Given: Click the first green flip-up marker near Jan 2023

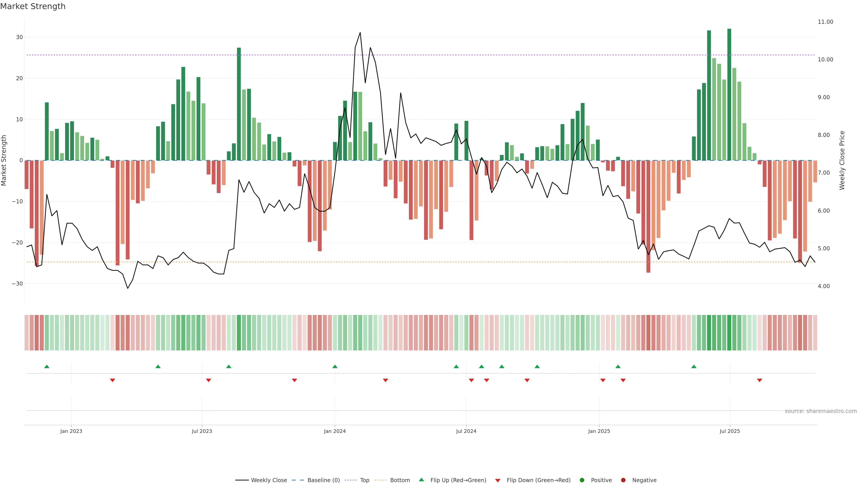Looking at the screenshot, I should (x=47, y=366).
